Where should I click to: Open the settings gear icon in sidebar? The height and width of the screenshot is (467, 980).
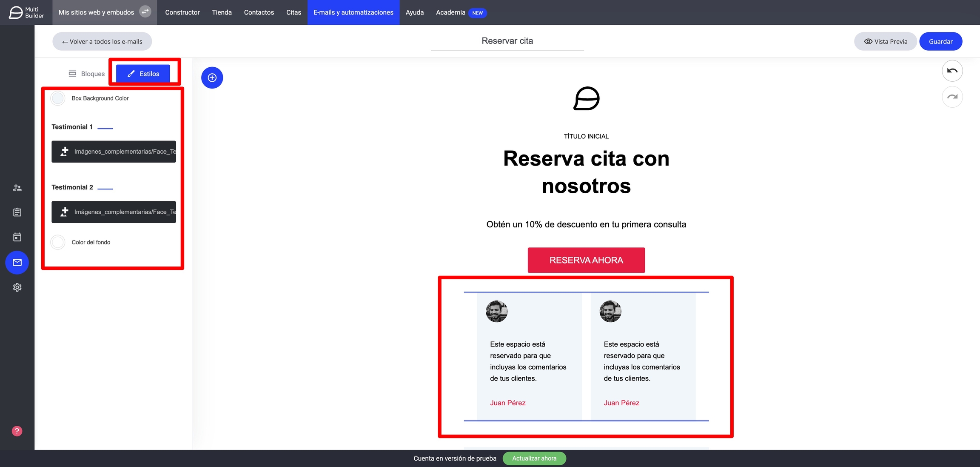[x=17, y=287]
